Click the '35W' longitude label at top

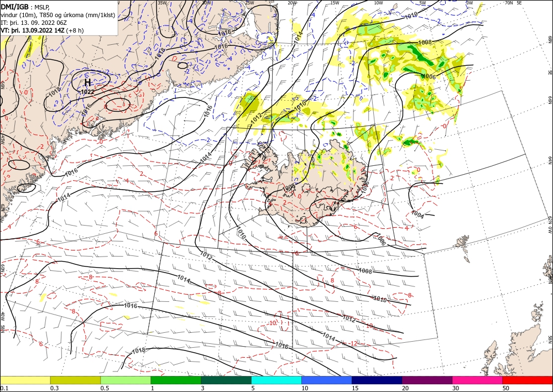pos(162,2)
